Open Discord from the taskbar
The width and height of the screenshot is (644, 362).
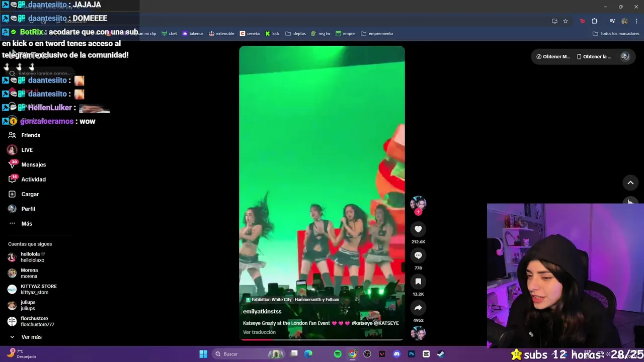397,354
